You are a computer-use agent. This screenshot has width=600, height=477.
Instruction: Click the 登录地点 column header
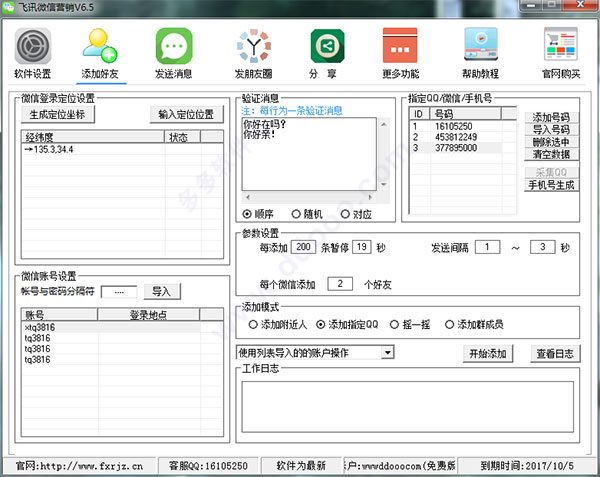[x=148, y=314]
